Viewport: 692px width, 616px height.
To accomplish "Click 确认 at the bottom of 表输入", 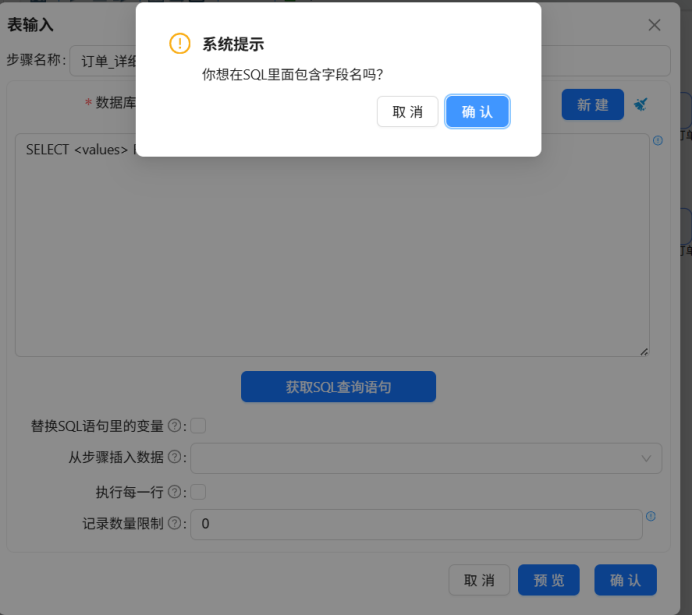I will pyautogui.click(x=625, y=580).
